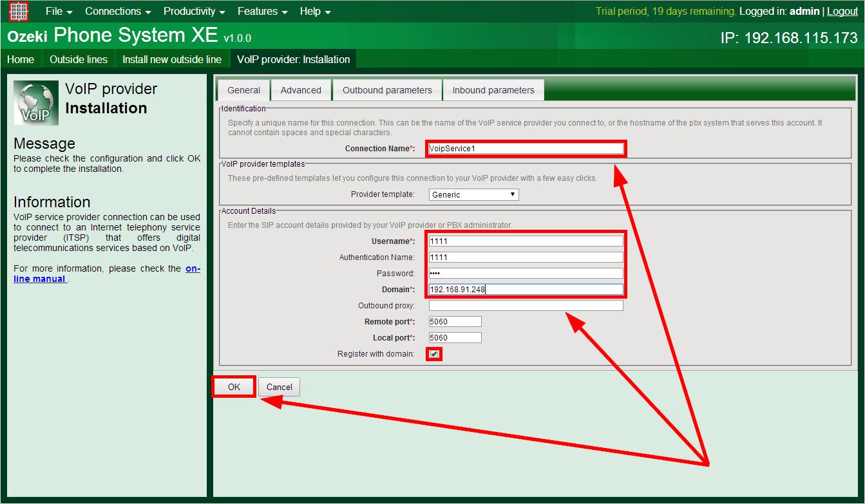Go to the Outside lines breadcrumb

click(x=79, y=59)
